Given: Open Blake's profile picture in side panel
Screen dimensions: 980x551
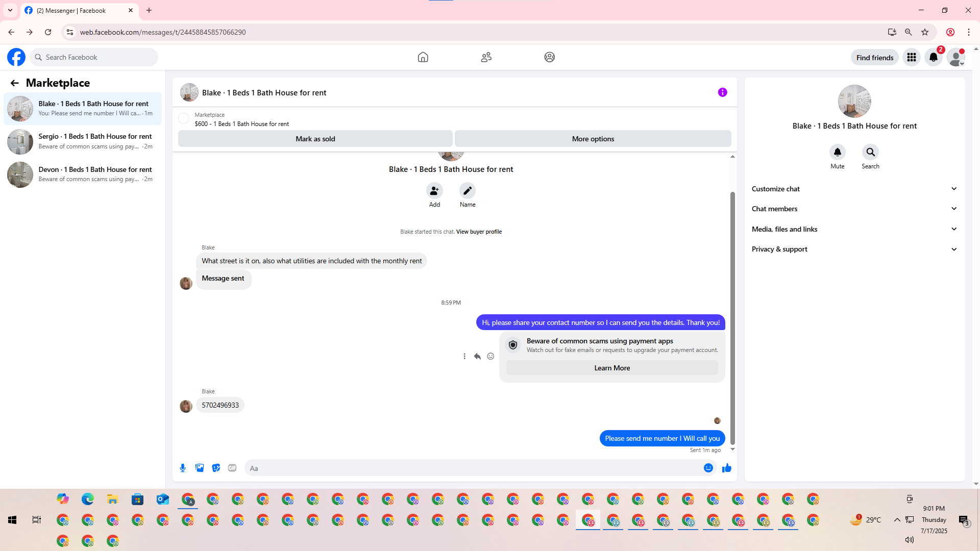Looking at the screenshot, I should [x=854, y=101].
